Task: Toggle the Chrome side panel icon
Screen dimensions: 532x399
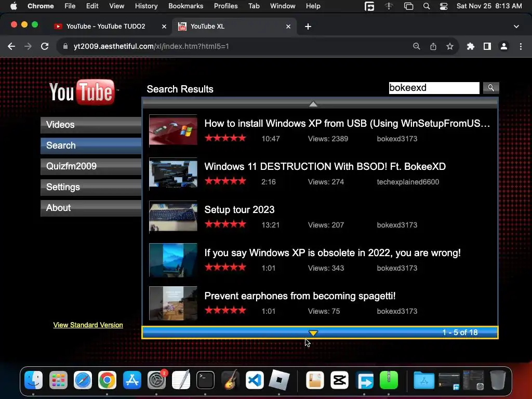Action: pyautogui.click(x=487, y=46)
